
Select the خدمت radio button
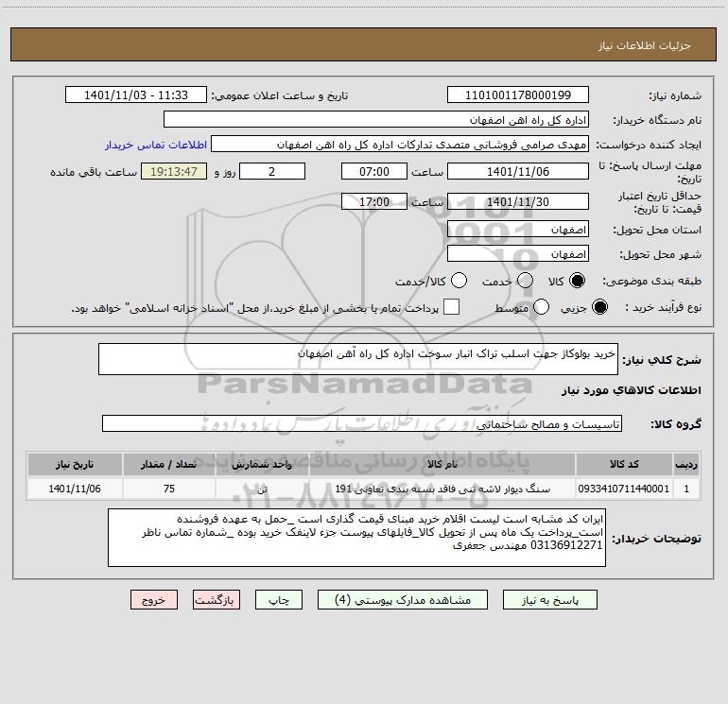(525, 281)
